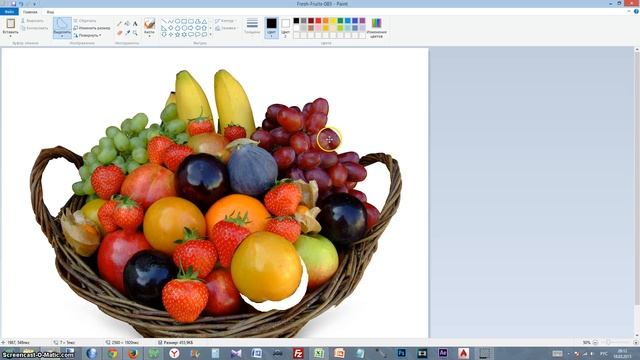
Task: Open Edit colors dialog
Action: [x=376, y=28]
